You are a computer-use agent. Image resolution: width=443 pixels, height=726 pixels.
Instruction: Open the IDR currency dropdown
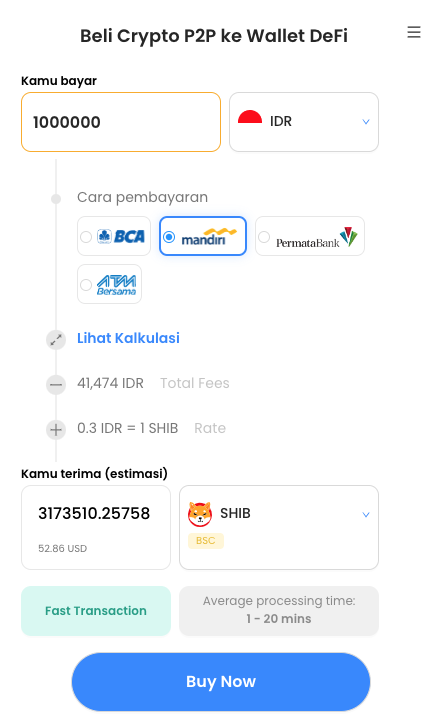pos(304,122)
